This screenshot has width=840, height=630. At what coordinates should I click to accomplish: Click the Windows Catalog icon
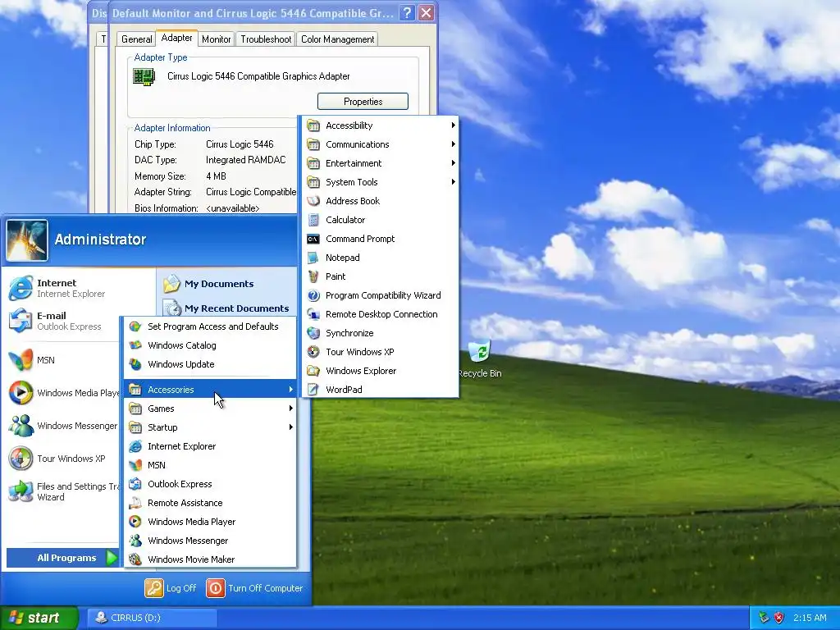135,345
